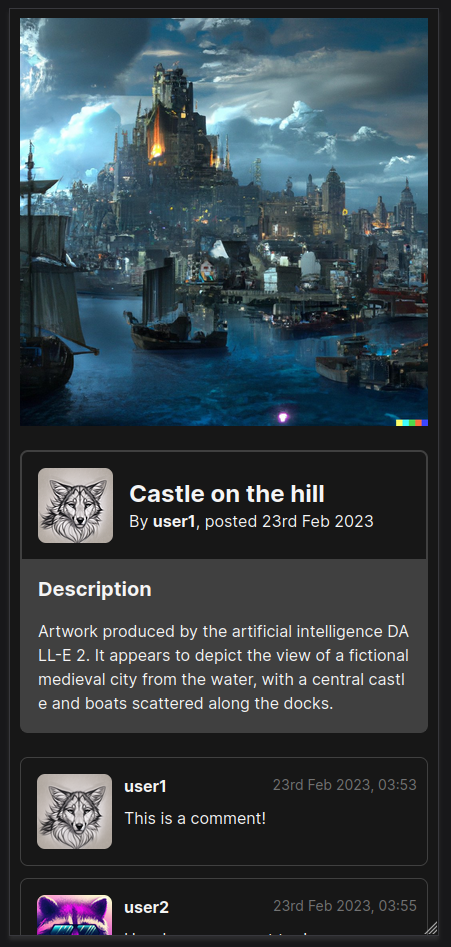Click the small boat in the artwork's harbor center
451x947 pixels.
pos(176,324)
